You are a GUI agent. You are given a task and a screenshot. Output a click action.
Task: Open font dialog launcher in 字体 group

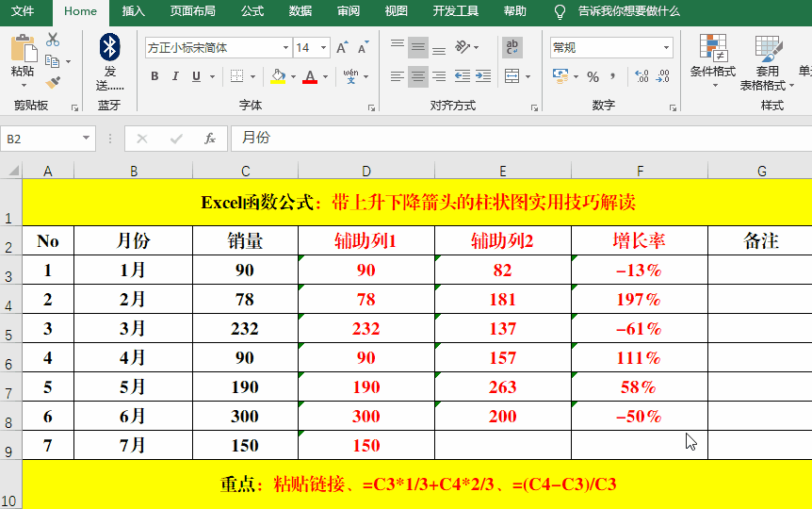[x=371, y=107]
